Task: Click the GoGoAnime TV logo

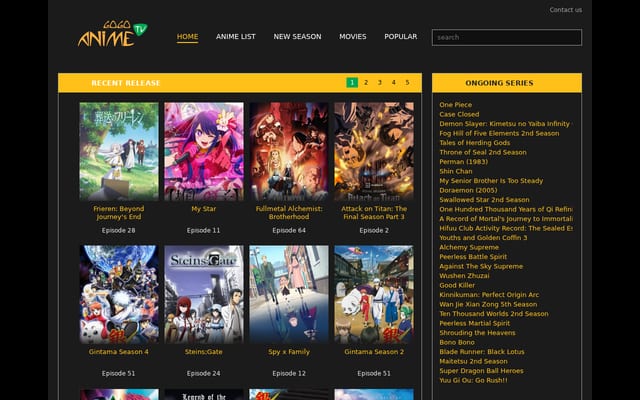Action: pos(113,34)
